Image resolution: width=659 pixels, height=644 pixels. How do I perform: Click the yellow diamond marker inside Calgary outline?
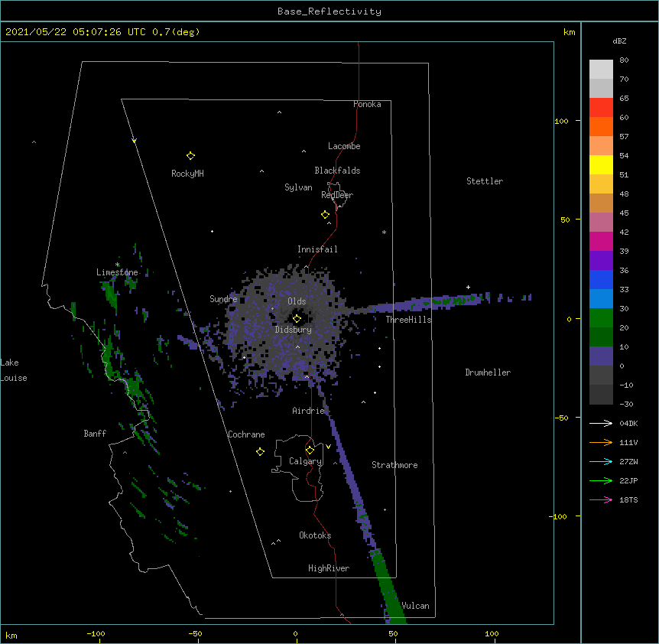click(310, 450)
